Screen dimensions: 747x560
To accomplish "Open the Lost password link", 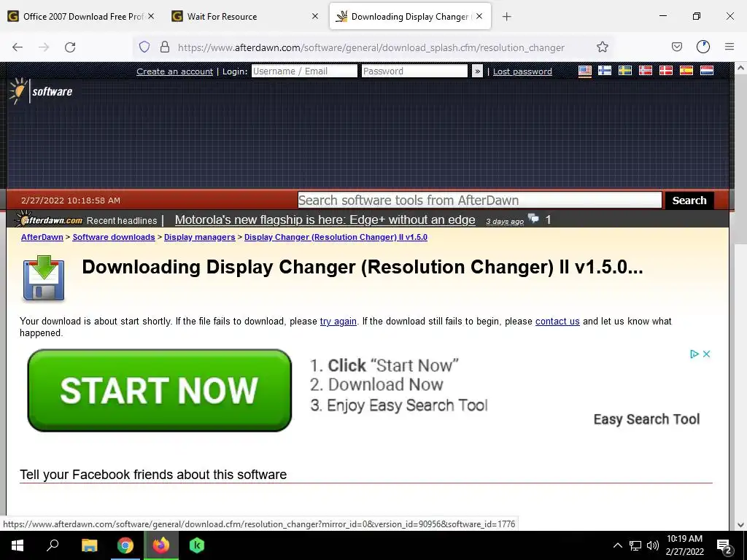I will click(x=522, y=71).
